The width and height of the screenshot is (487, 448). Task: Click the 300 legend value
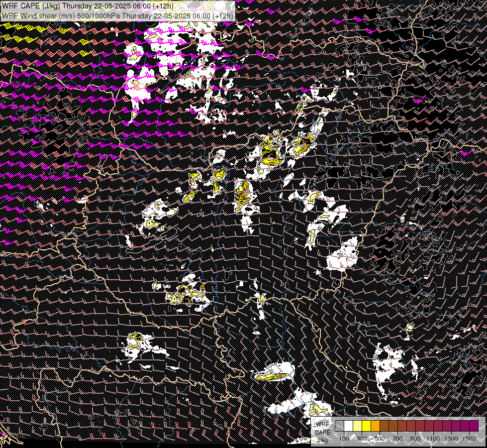pyautogui.click(x=362, y=439)
